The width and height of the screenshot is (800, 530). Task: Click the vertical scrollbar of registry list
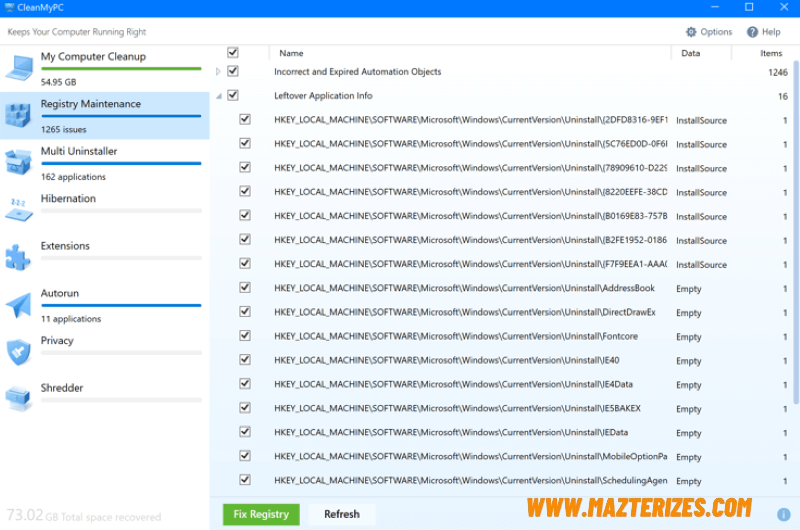(x=796, y=232)
